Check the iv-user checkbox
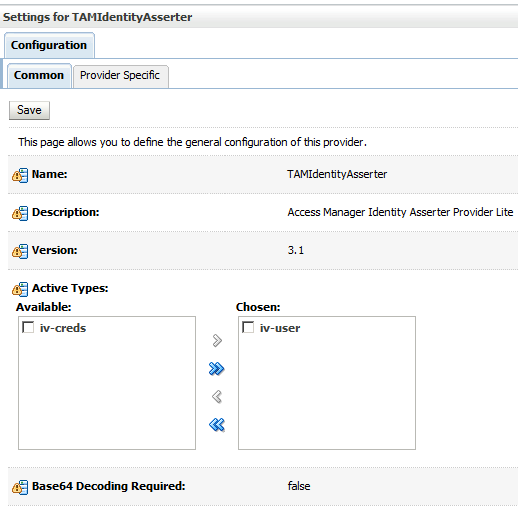The height and width of the screenshot is (508, 518). click(x=248, y=327)
